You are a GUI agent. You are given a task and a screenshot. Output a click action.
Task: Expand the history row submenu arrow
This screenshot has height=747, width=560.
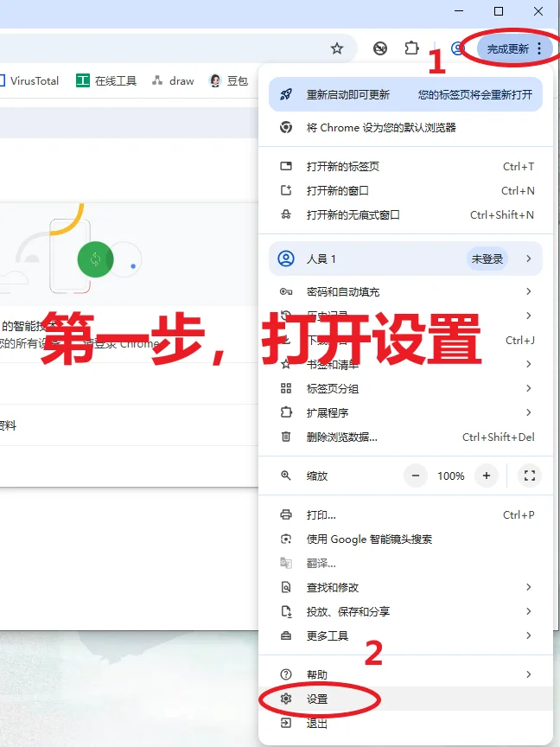[529, 316]
